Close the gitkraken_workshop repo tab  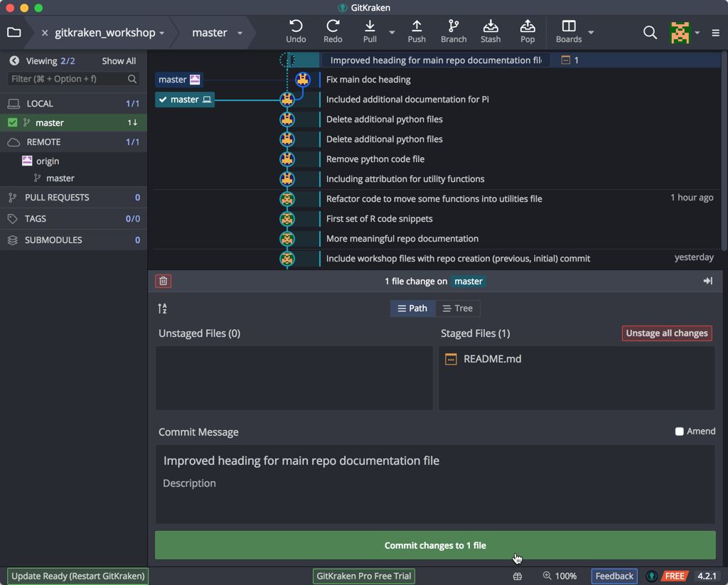coord(45,33)
